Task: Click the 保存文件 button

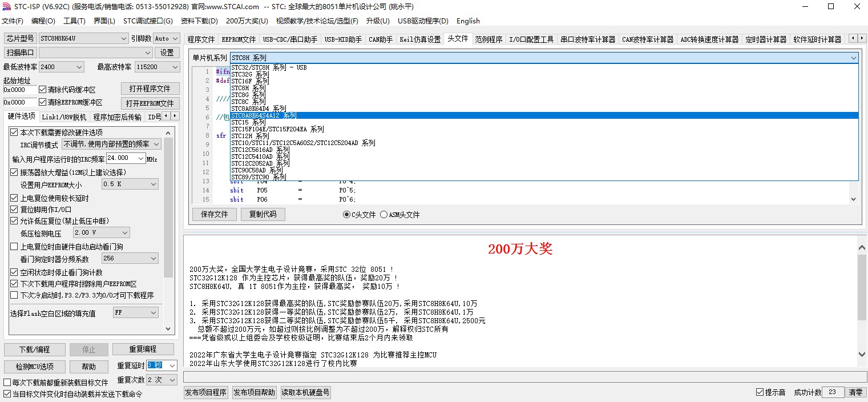Action: 214,215
